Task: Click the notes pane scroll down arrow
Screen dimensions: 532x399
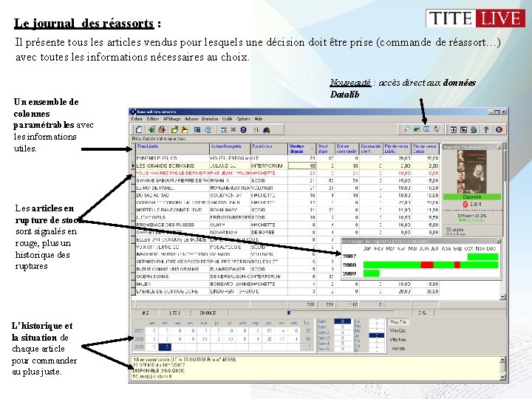Action: (503, 377)
